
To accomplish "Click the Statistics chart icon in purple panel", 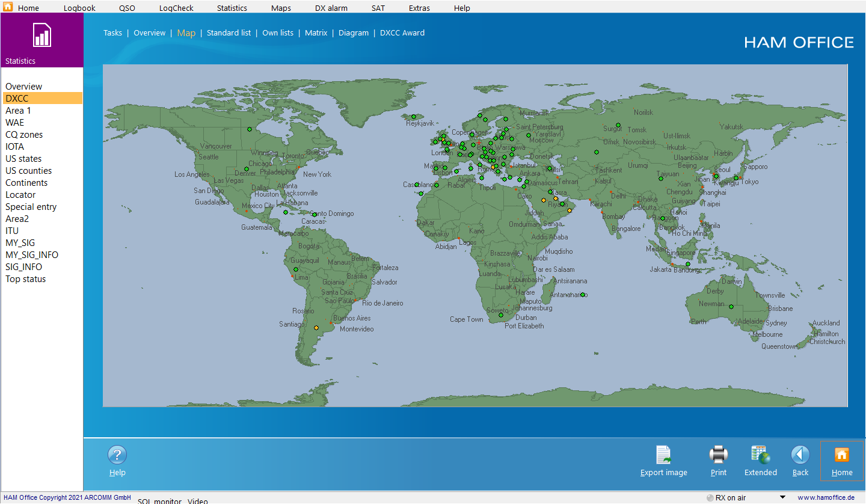I will [42, 35].
